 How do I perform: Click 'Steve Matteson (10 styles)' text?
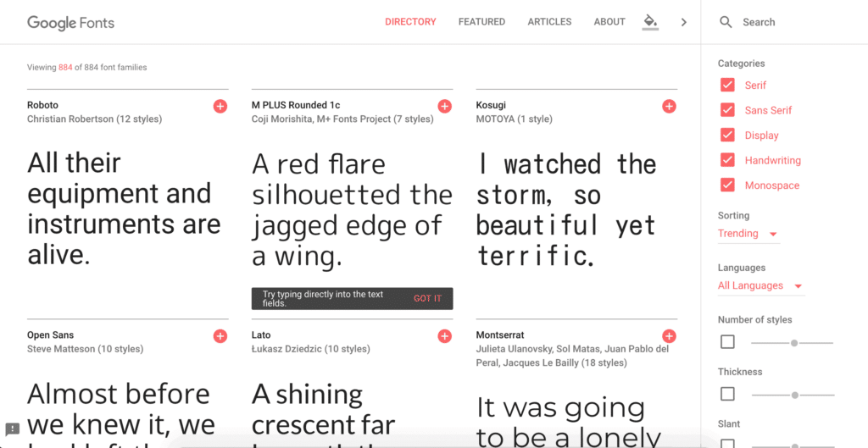click(86, 349)
